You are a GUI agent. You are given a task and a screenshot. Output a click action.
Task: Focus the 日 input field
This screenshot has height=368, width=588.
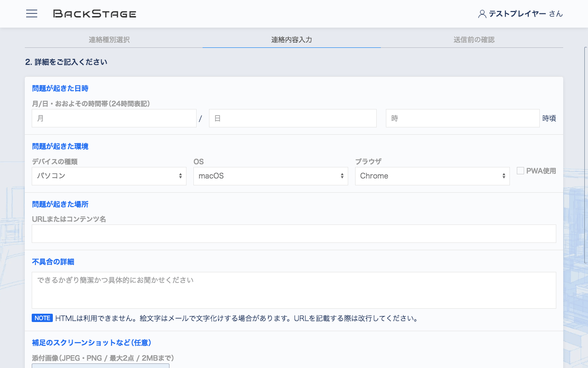[x=293, y=118]
